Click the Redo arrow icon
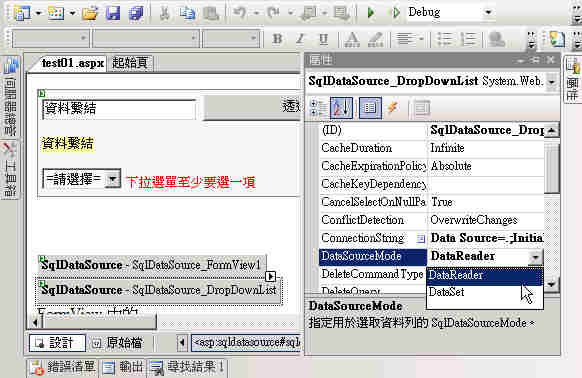This screenshot has width=582, height=378. click(x=274, y=13)
